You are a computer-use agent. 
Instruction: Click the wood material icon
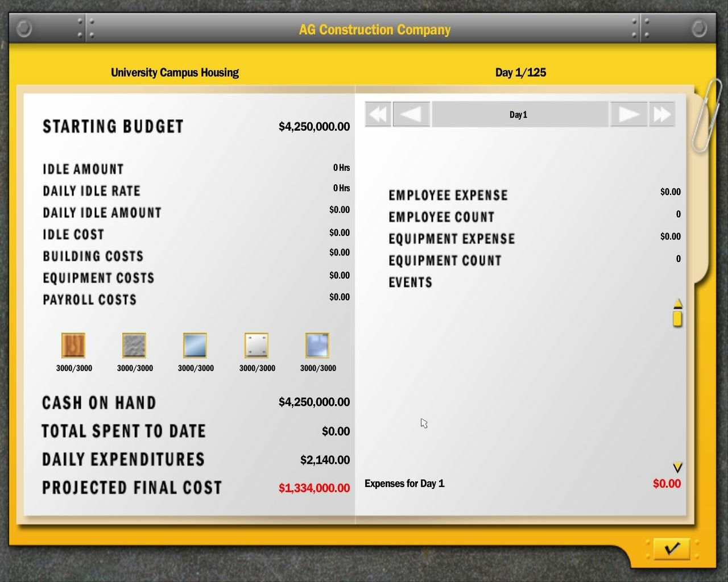[x=73, y=345]
